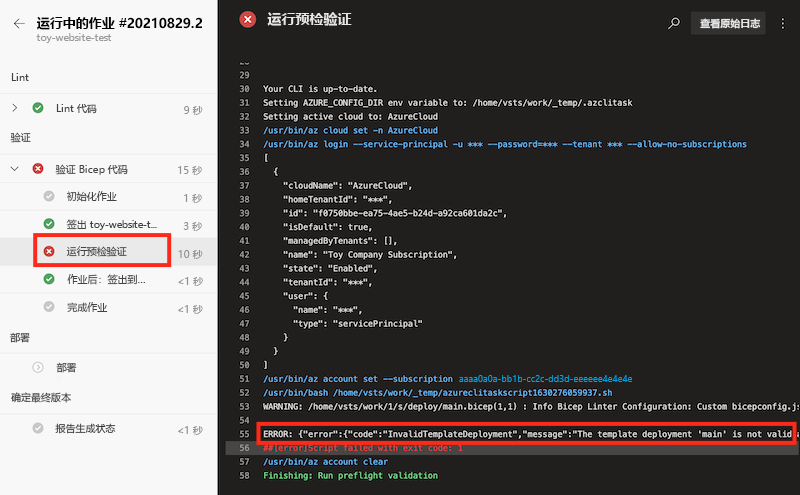The image size is (800, 495).
Task: Collapse the 验证 Bicep 代码 job
Action: pyautogui.click(x=15, y=169)
